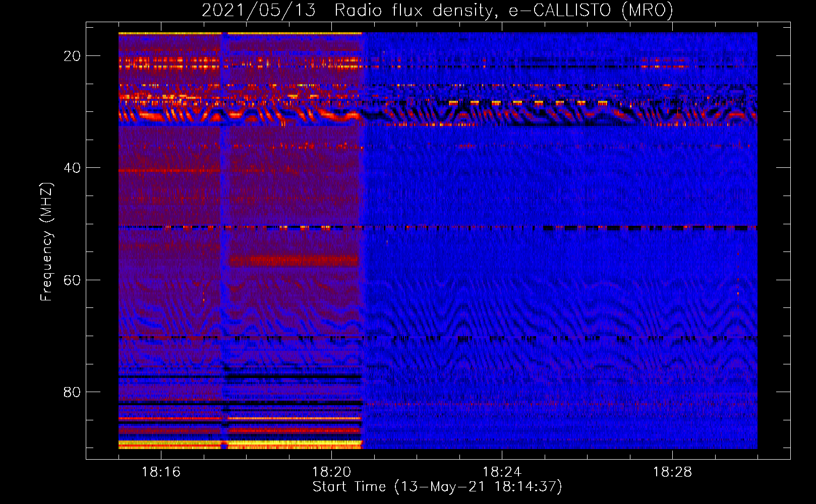Screen dimensions: 816x504
Task: Click the '18:20' time tick label
Action: tap(331, 472)
